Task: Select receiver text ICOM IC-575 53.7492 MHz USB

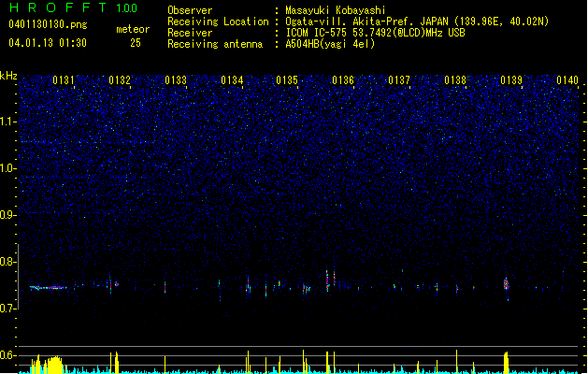Action: (x=375, y=33)
